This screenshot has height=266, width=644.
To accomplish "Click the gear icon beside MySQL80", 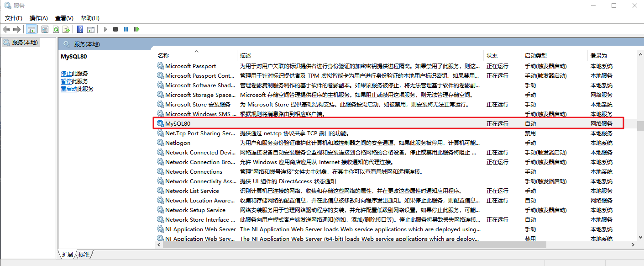I will pyautogui.click(x=160, y=123).
